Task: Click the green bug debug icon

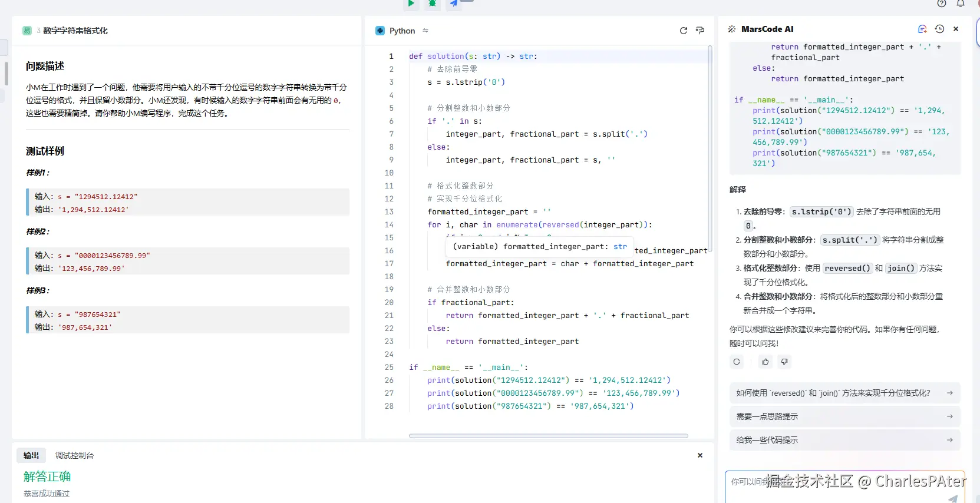Action: pos(433,4)
